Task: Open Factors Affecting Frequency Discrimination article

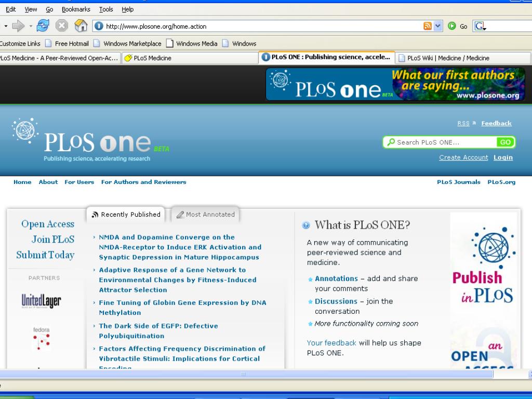Action: 182,358
